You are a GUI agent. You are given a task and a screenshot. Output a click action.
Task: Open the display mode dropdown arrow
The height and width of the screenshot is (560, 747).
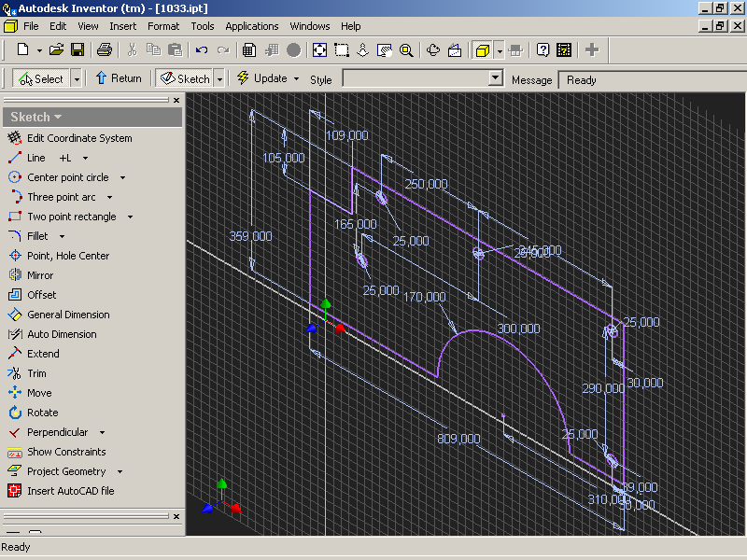point(500,49)
